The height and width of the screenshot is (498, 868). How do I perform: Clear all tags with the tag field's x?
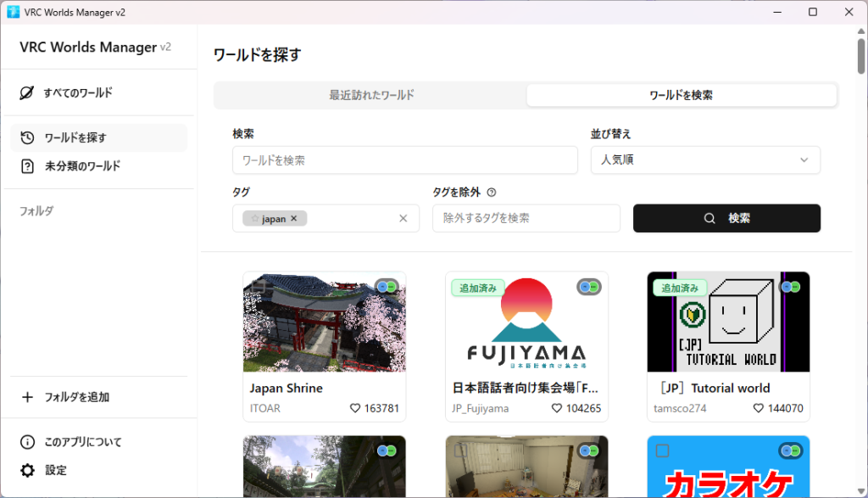(x=403, y=219)
